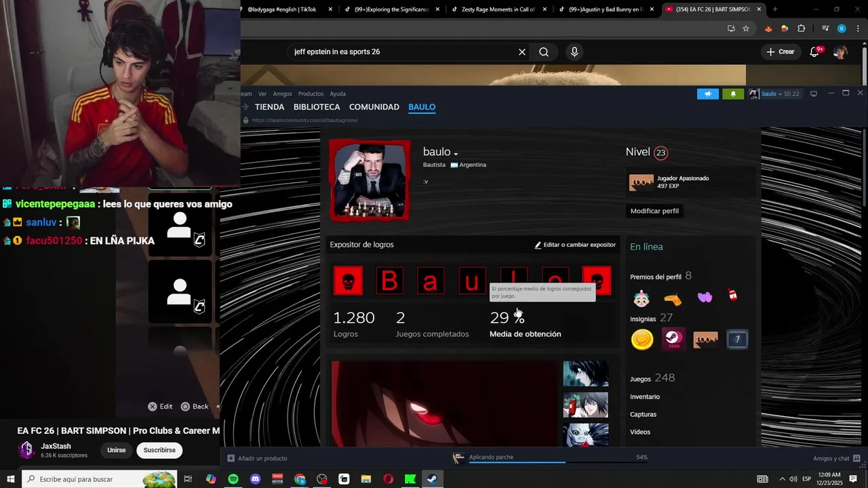
Task: Open Steam announcements megaphone button
Action: click(x=708, y=94)
